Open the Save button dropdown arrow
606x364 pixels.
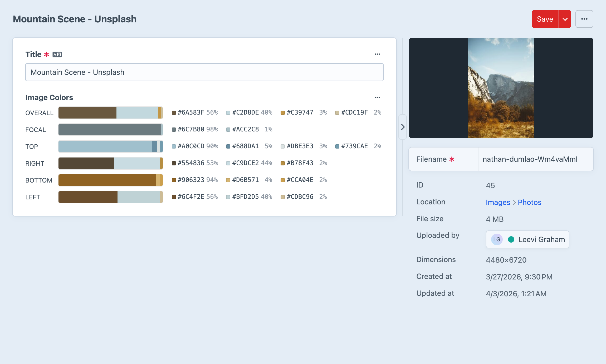tap(565, 19)
